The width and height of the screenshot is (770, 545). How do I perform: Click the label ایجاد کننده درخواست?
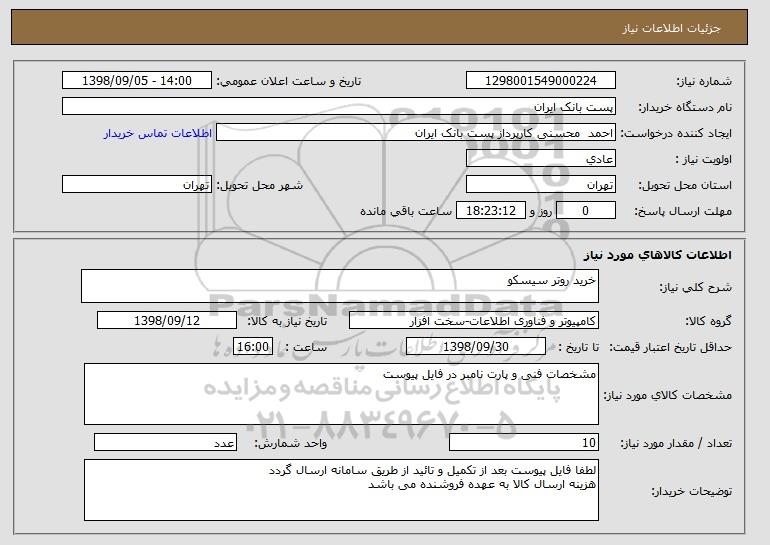[676, 134]
